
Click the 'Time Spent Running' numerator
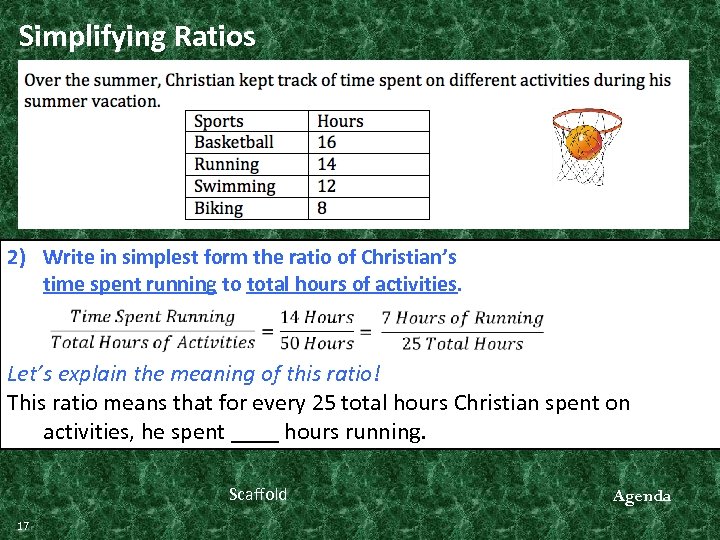pos(152,317)
